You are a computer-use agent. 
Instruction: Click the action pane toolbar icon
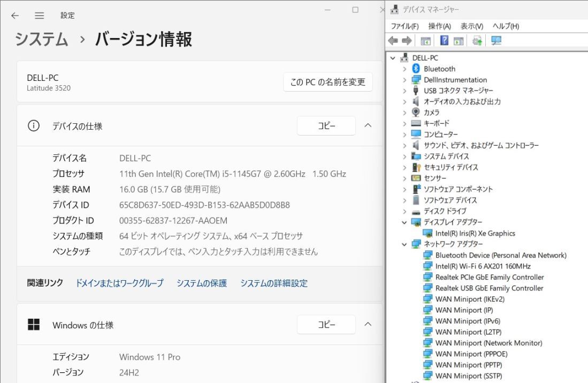459,41
